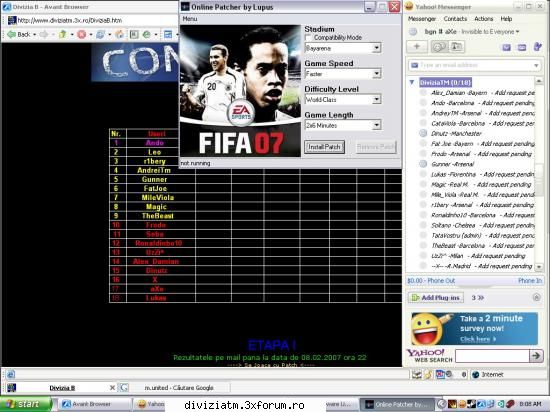Click the Gunner -Arsenal status icon

423,164
